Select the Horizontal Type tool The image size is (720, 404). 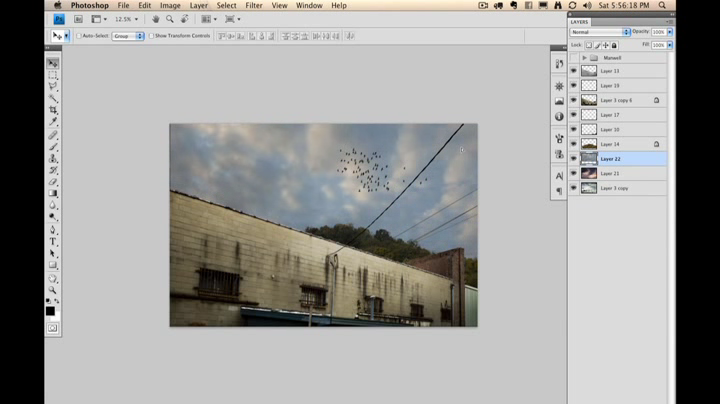pos(53,242)
